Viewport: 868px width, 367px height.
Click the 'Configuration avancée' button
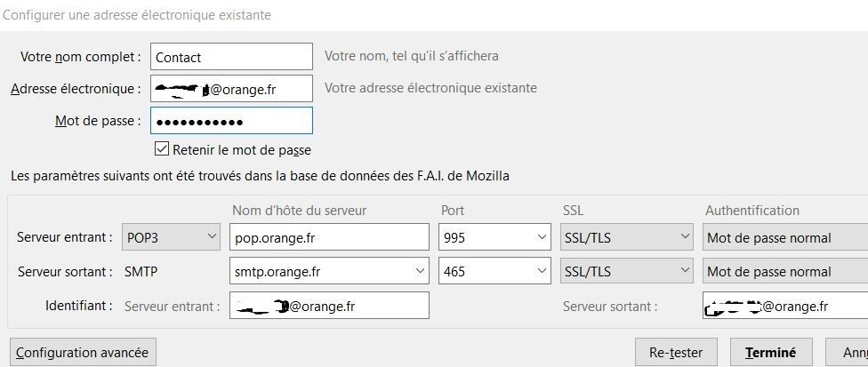point(82,352)
